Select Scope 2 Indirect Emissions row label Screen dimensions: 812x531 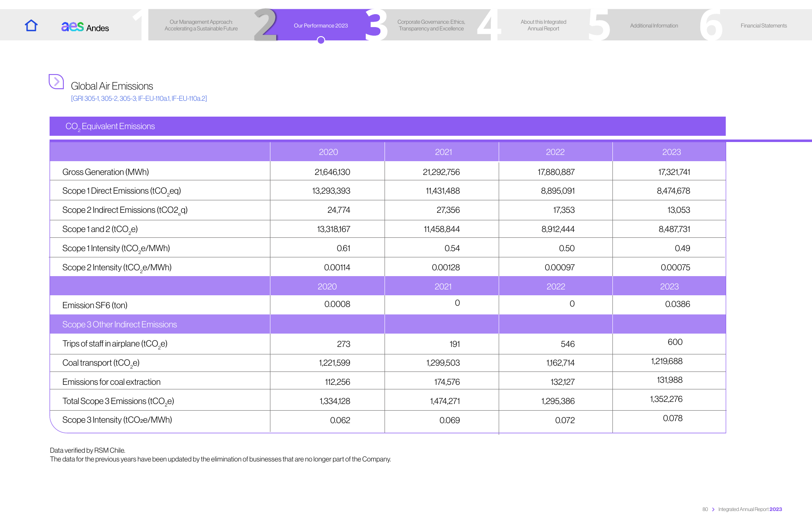[125, 210]
